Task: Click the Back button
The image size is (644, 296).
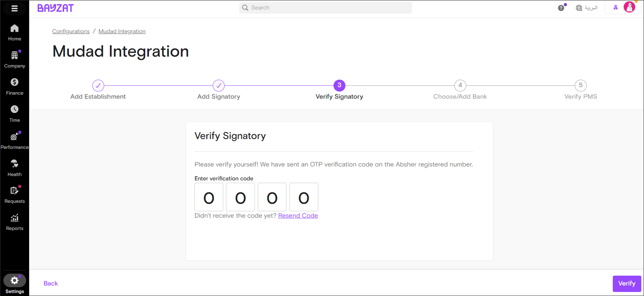Action: tap(51, 283)
